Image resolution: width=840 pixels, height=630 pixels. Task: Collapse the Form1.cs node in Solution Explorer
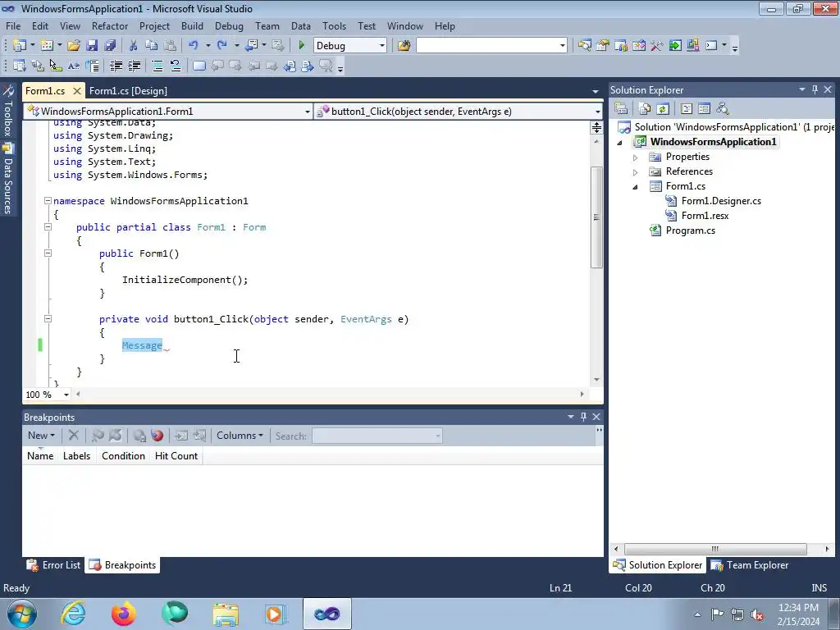[636, 187]
